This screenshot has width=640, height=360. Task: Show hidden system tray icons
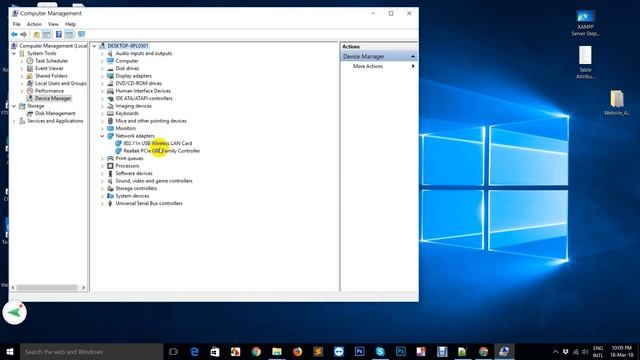click(x=555, y=351)
